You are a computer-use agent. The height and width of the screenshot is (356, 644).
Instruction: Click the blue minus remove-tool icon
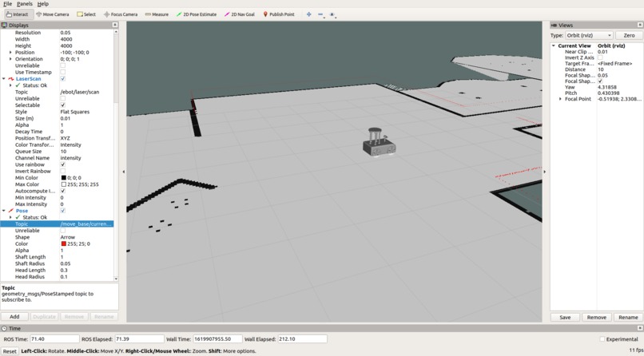(320, 14)
